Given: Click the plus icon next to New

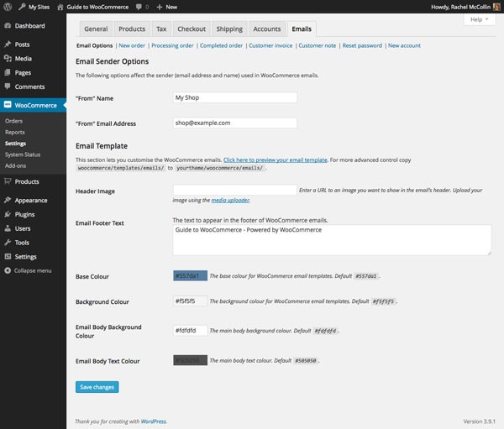Looking at the screenshot, I should [160, 7].
